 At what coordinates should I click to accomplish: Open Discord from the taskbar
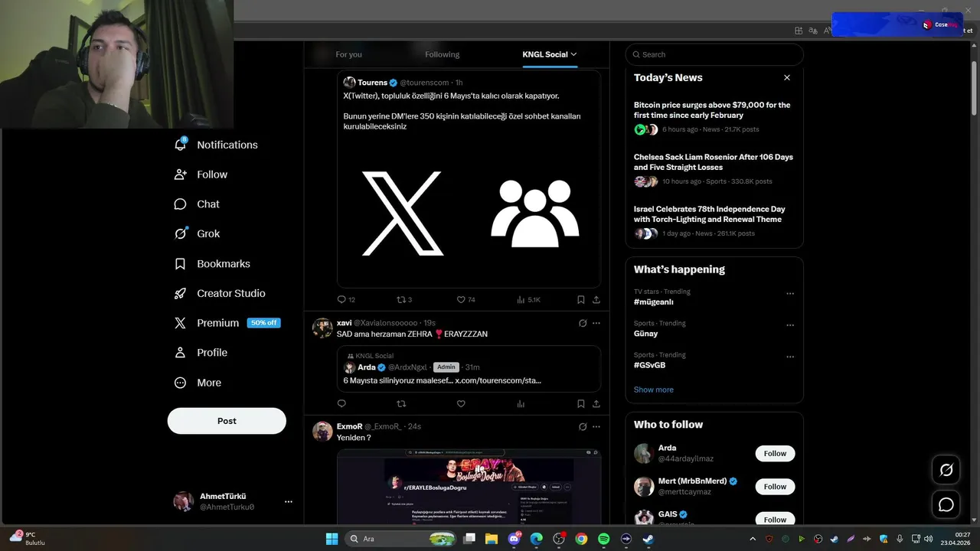[x=514, y=539]
